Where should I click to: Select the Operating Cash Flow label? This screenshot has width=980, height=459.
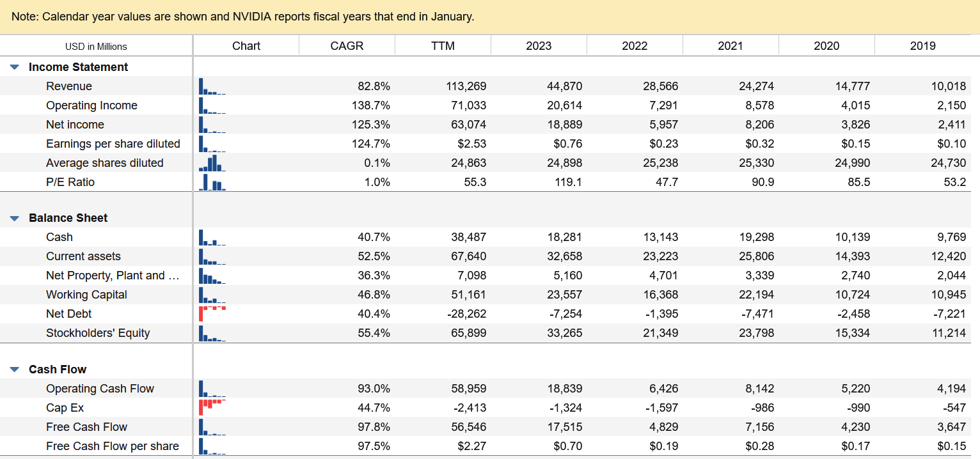point(100,389)
